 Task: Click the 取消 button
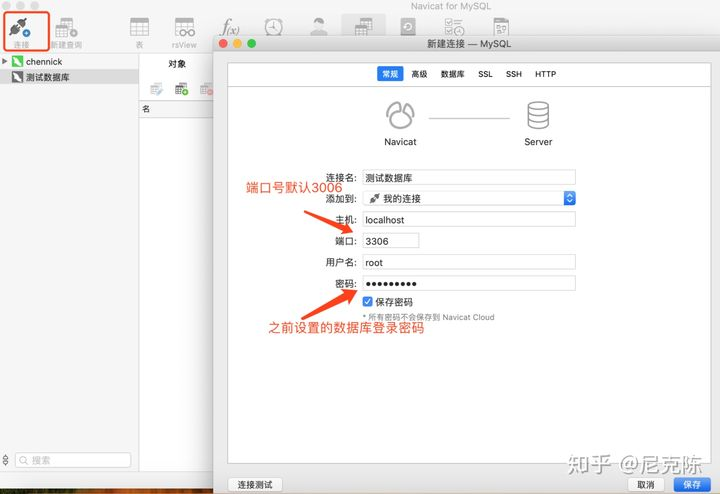point(646,484)
